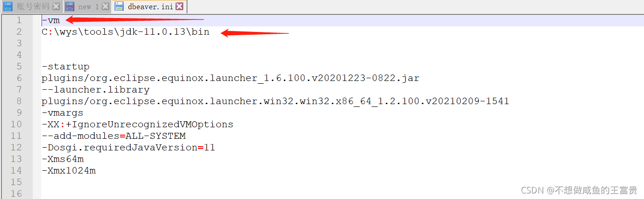Image resolution: width=644 pixels, height=199 pixels.
Task: Close the 账号密码 tab
Action: (56, 6)
